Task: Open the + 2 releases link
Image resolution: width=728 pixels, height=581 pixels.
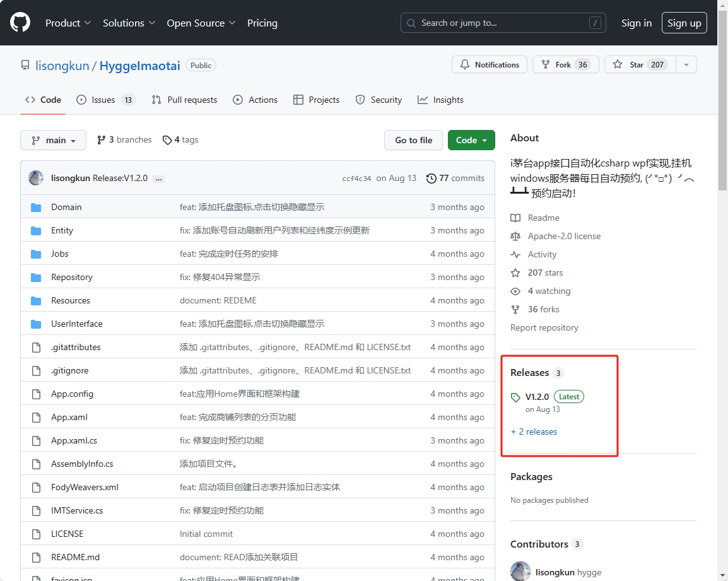Action: (x=534, y=432)
